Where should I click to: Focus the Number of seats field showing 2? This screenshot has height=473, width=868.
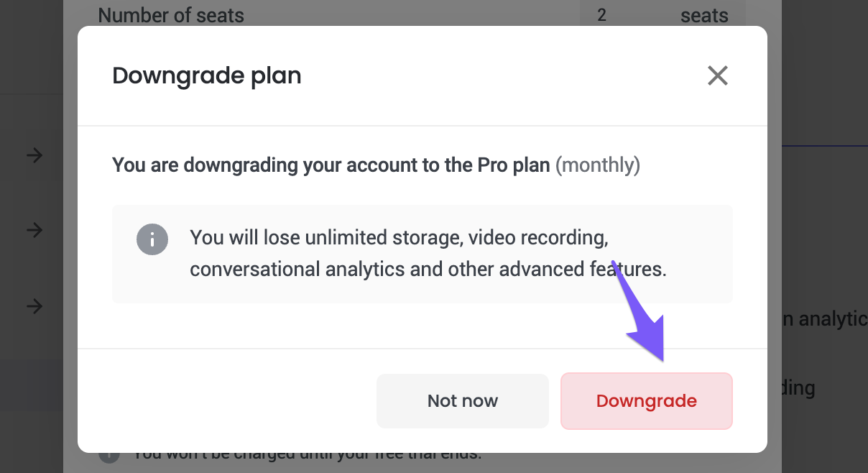[x=662, y=15]
